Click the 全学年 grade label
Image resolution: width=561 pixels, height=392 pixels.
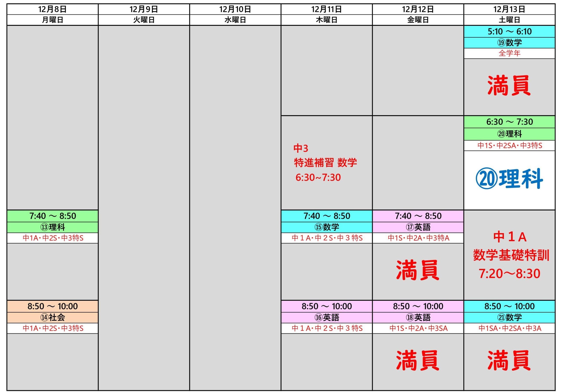tap(509, 53)
